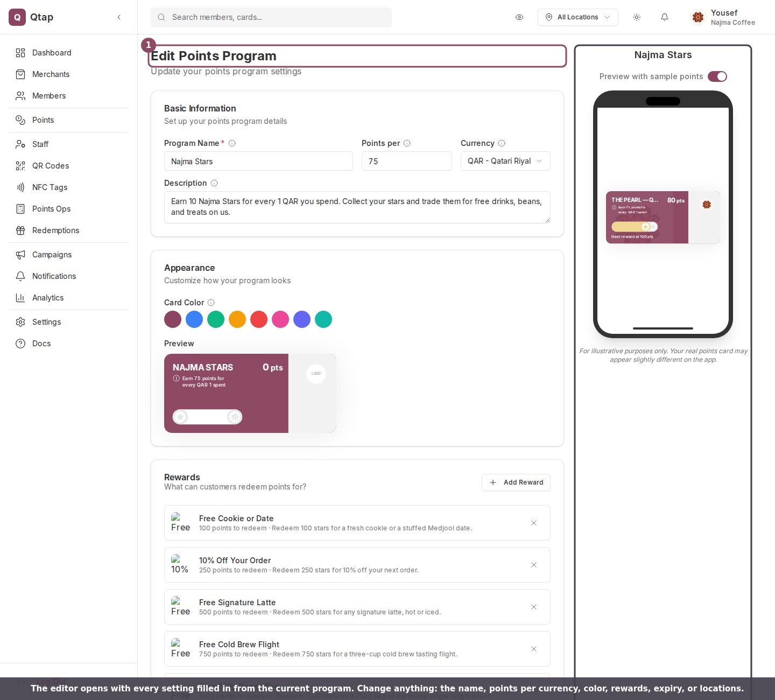Click the Free Cookie or Date title
The width and height of the screenshot is (775, 700).
[x=236, y=519]
